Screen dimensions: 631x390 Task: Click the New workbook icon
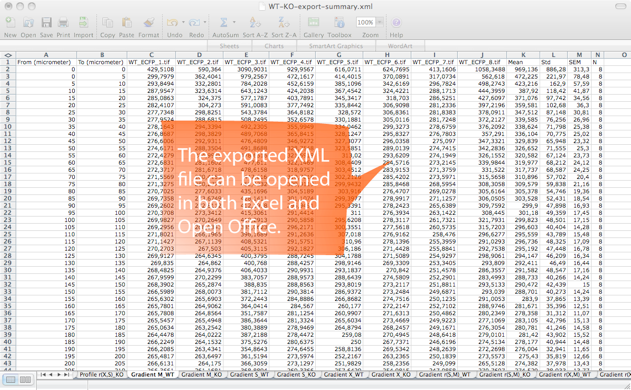coord(10,23)
